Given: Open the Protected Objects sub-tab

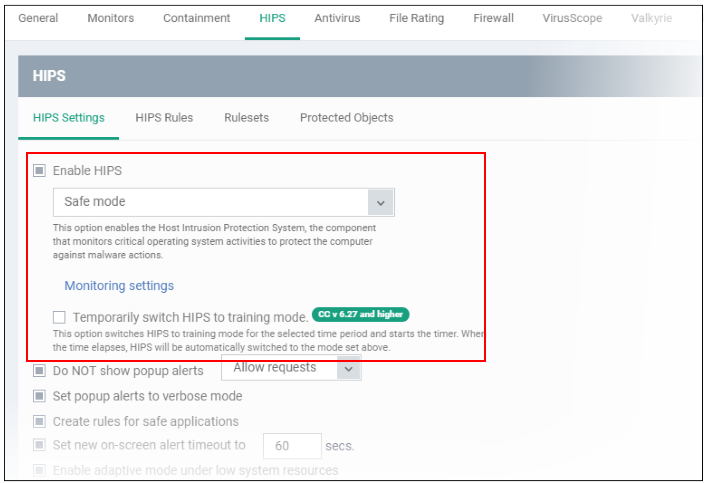Looking at the screenshot, I should [347, 117].
